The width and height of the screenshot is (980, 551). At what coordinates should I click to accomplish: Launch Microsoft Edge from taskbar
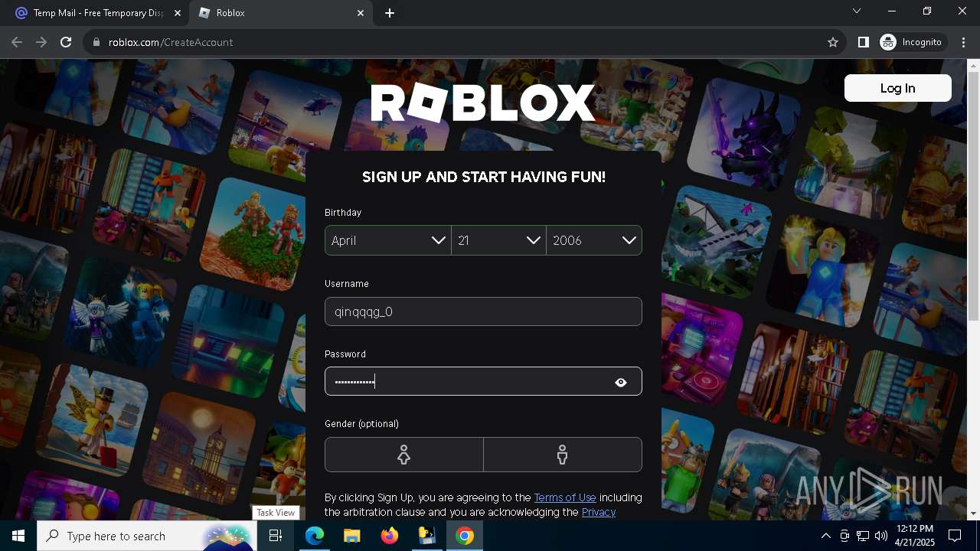tap(315, 536)
